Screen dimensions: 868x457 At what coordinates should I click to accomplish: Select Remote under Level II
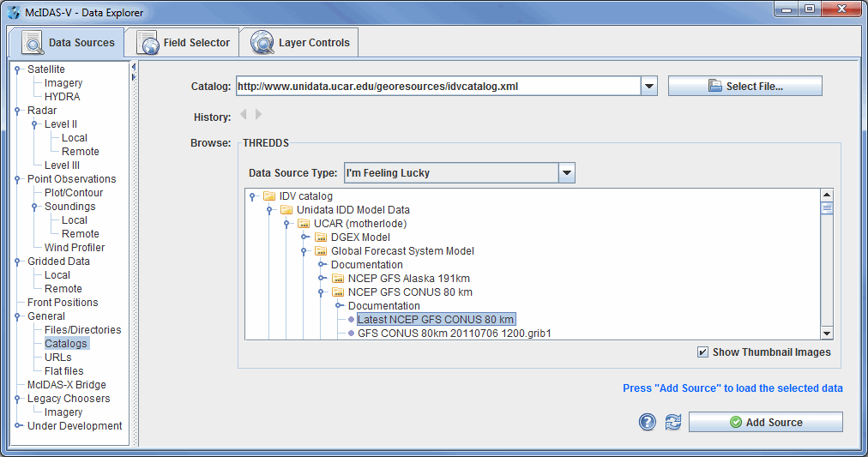[x=81, y=152]
